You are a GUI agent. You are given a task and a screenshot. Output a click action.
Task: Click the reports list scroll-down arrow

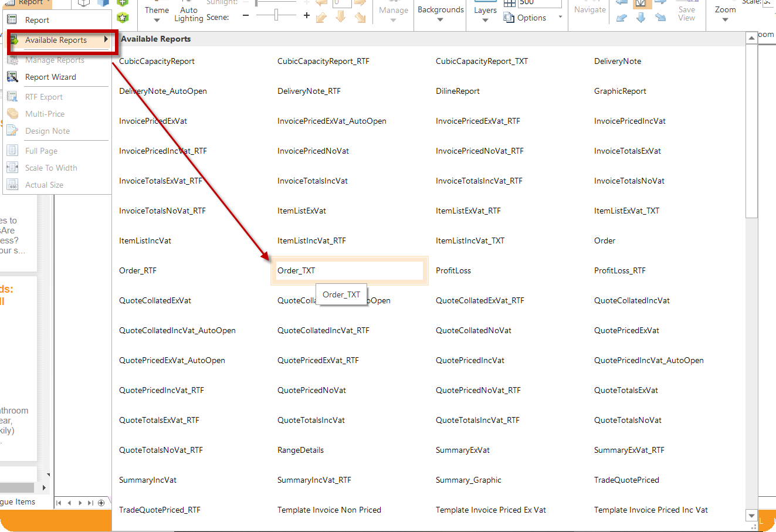click(x=751, y=516)
